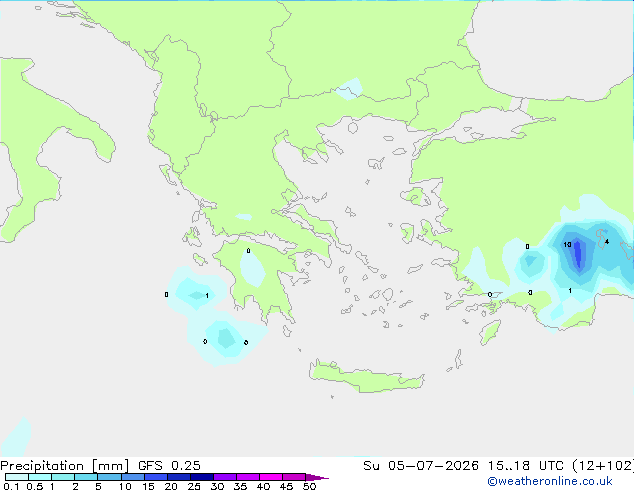The image size is (634, 490).
Task: Click the dark blue precipitation maximum over Turkey
Action: (x=578, y=253)
